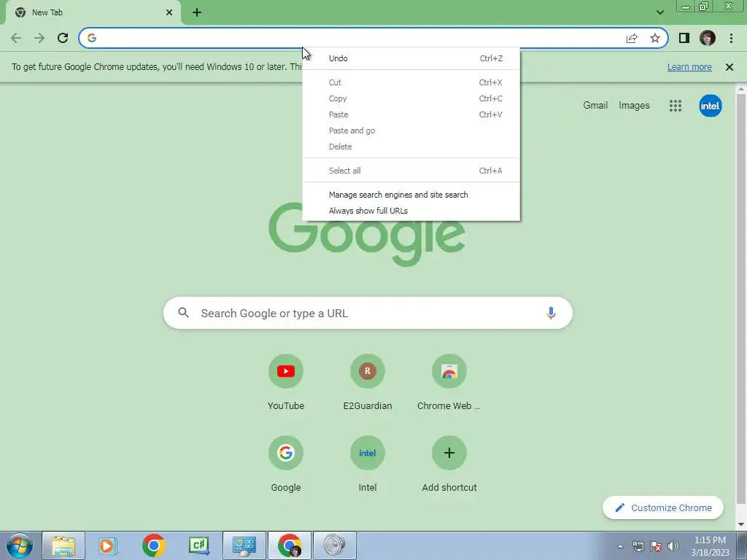Open the volume tray icon
The width and height of the screenshot is (747, 560).
click(x=673, y=546)
